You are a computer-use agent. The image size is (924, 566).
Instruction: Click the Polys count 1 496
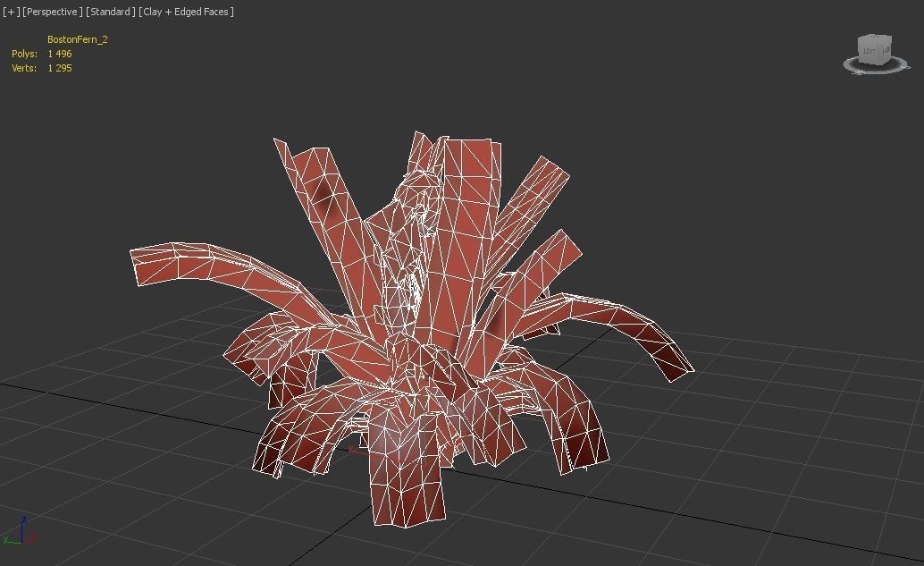point(60,54)
